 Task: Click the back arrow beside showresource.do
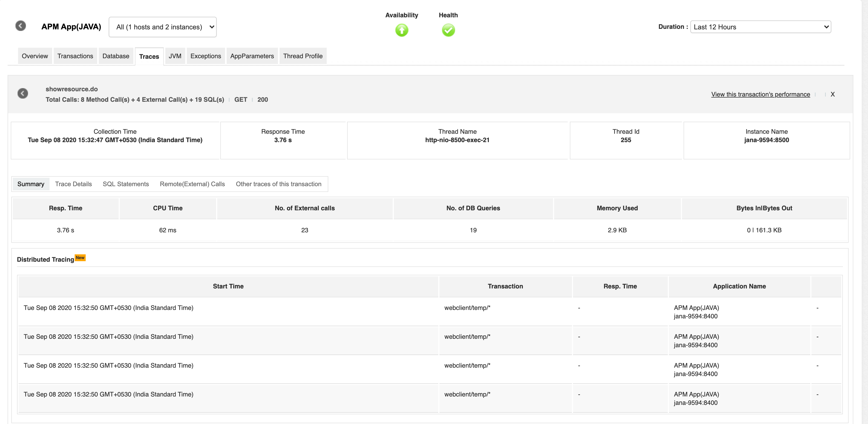(x=23, y=93)
